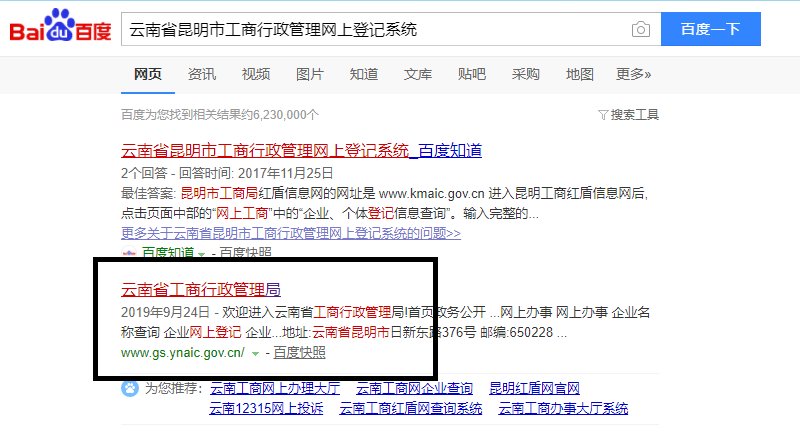Open the 更多» tab options
Viewport: 800px width, 440px height.
634,75
